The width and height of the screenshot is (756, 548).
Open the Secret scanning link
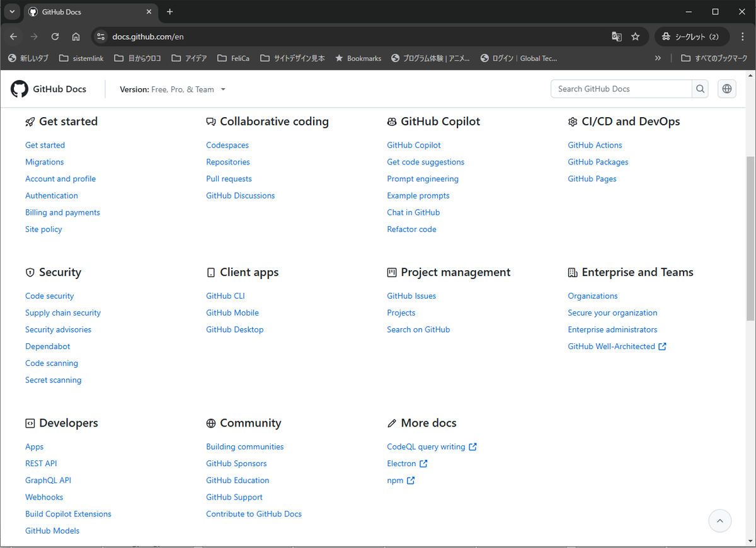(x=53, y=380)
